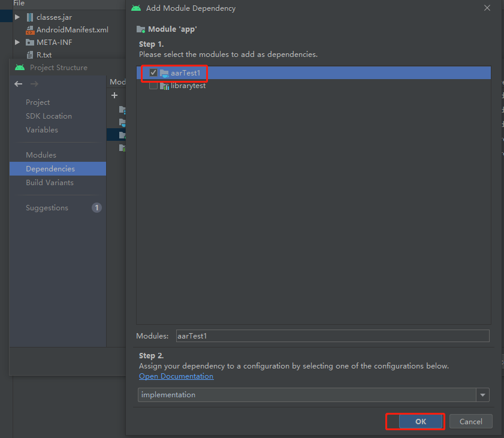
Task: Click the R.txt file icon
Action: tap(29, 55)
